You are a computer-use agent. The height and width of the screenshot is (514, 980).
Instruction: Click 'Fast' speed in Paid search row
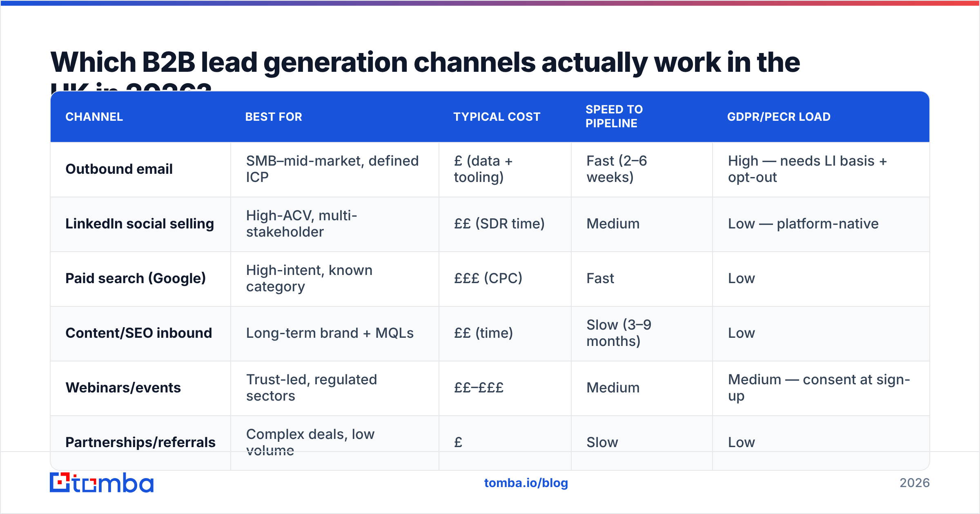tap(600, 278)
